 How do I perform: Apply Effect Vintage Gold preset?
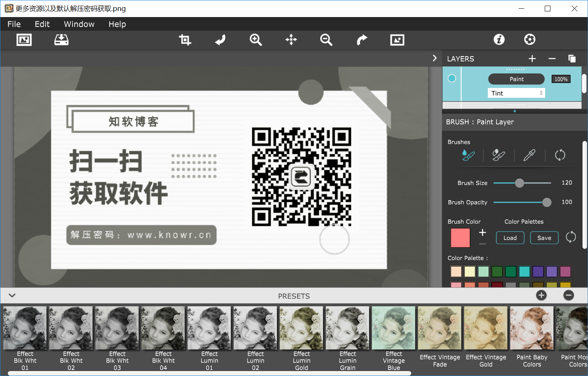[486, 337]
